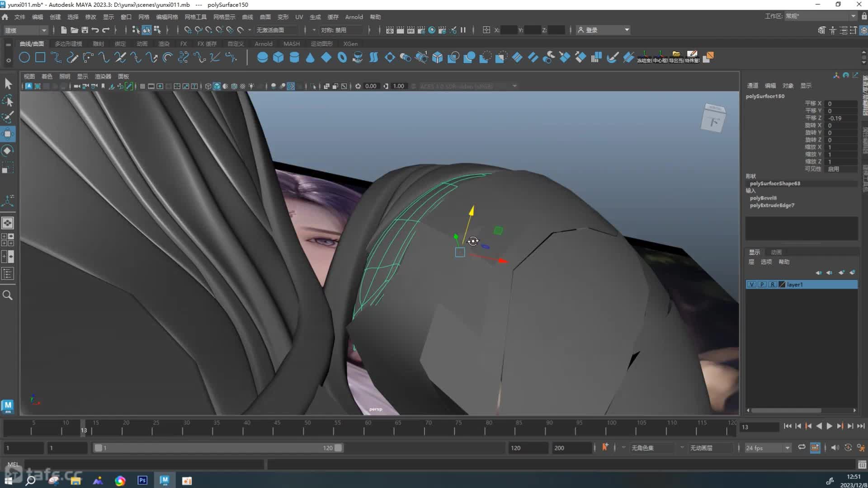Open the 编辑网格 menu
The image size is (868, 488).
click(167, 17)
